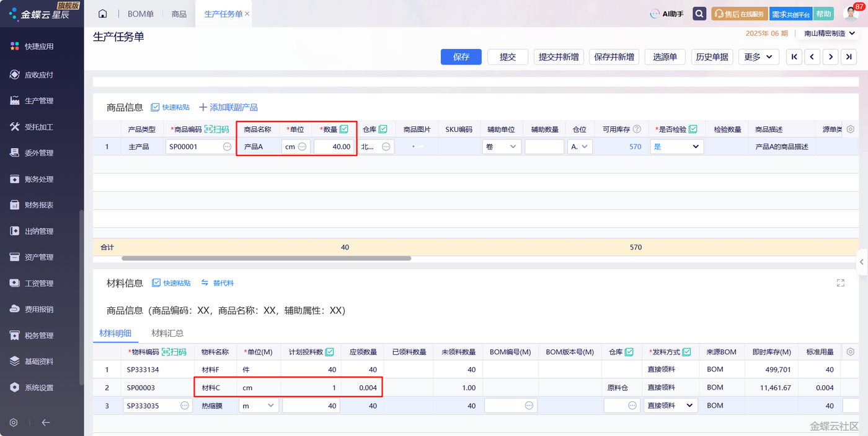The height and width of the screenshot is (436, 868).
Task: Open 辅助单位 dropdown showing 卷
Action: [502, 147]
